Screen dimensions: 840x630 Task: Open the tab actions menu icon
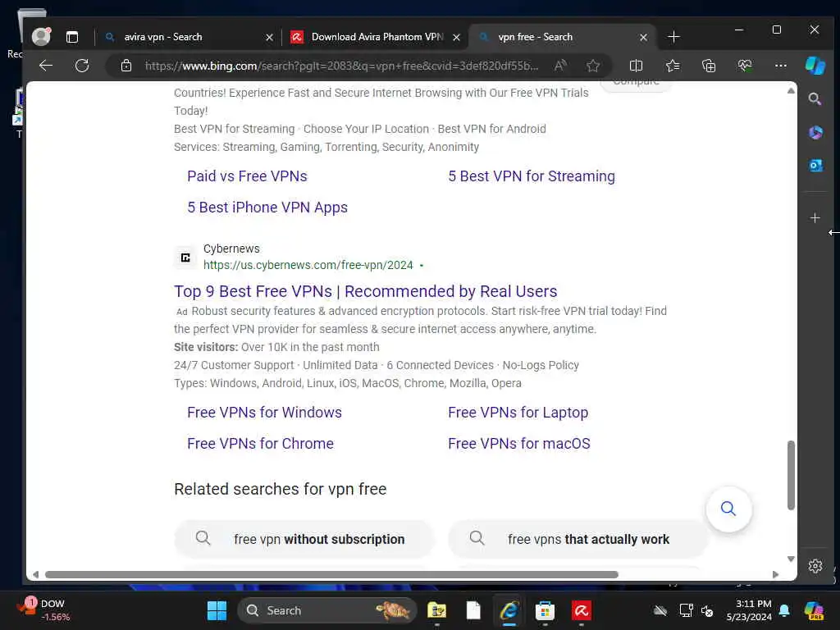point(72,37)
